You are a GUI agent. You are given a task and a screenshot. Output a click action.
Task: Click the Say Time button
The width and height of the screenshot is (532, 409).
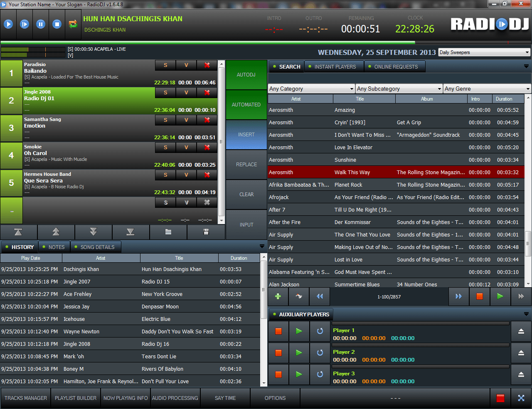(x=225, y=398)
